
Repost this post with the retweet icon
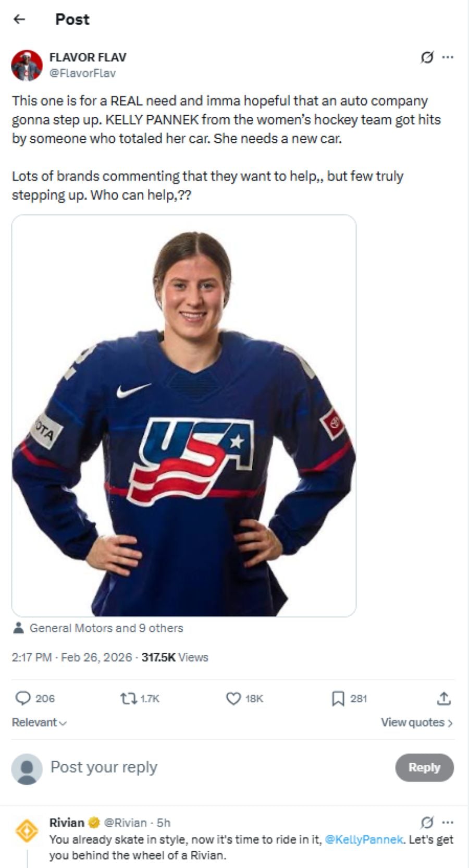[128, 698]
